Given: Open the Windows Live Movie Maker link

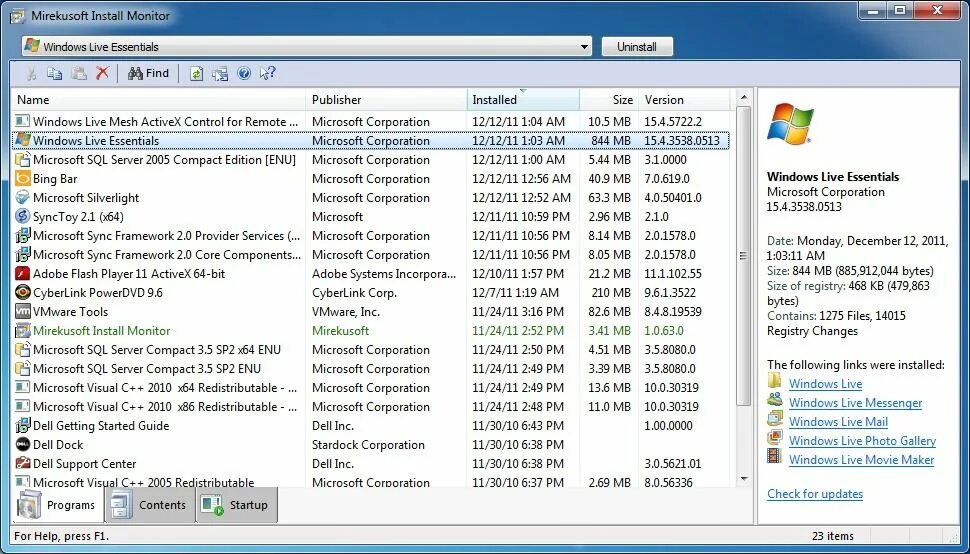Looking at the screenshot, I should coord(861,460).
